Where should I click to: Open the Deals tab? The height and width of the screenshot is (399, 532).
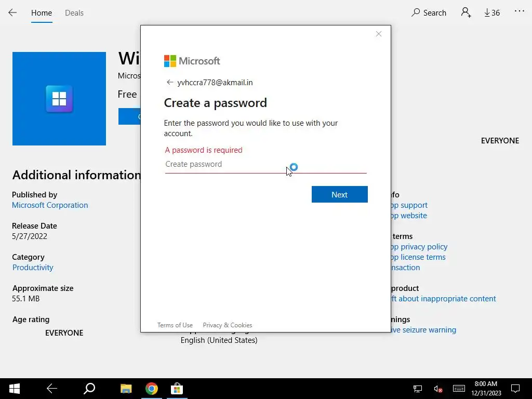click(x=74, y=13)
